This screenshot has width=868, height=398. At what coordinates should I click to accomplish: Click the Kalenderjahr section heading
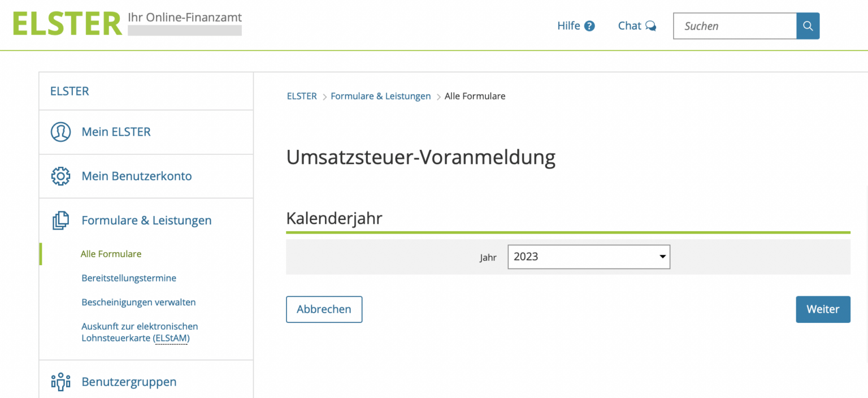(x=334, y=218)
